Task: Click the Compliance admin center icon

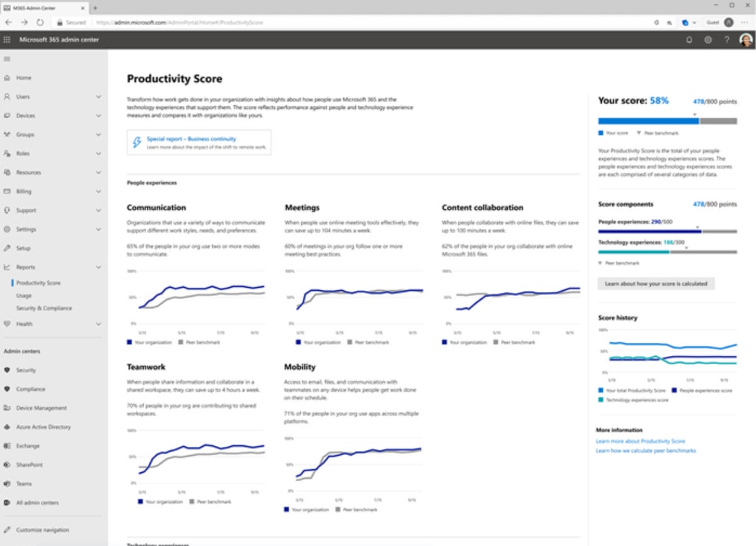Action: 7,389
